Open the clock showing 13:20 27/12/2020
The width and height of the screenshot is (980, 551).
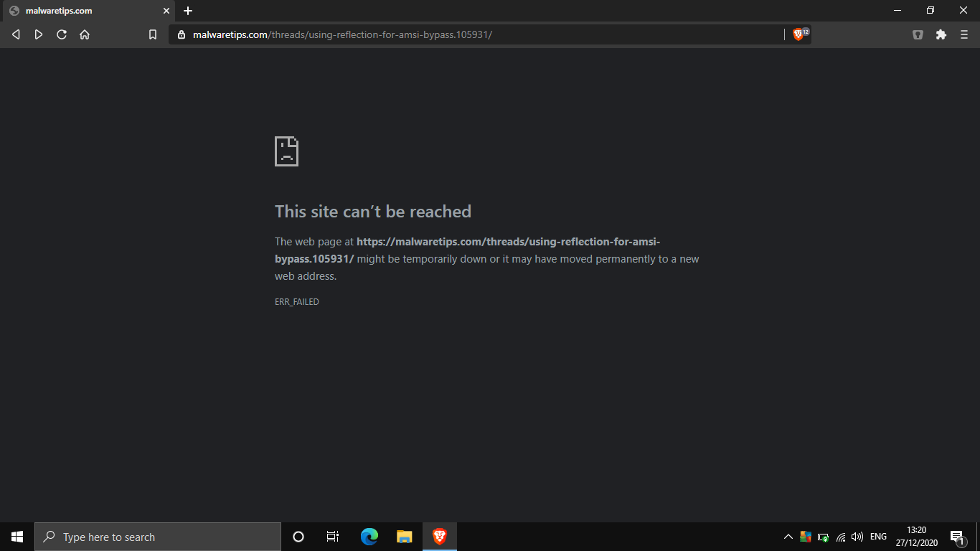coord(917,537)
